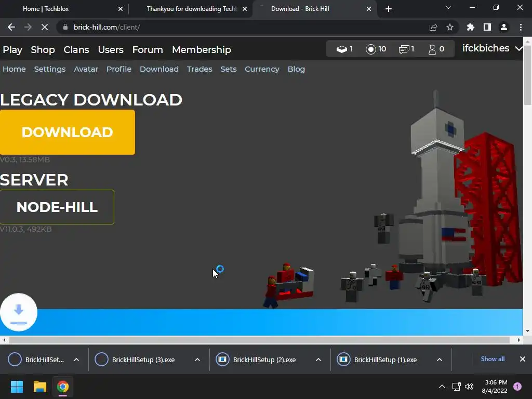Viewport: 532px width, 399px height.
Task: Open friend requests icon showing 0
Action: (x=432, y=49)
